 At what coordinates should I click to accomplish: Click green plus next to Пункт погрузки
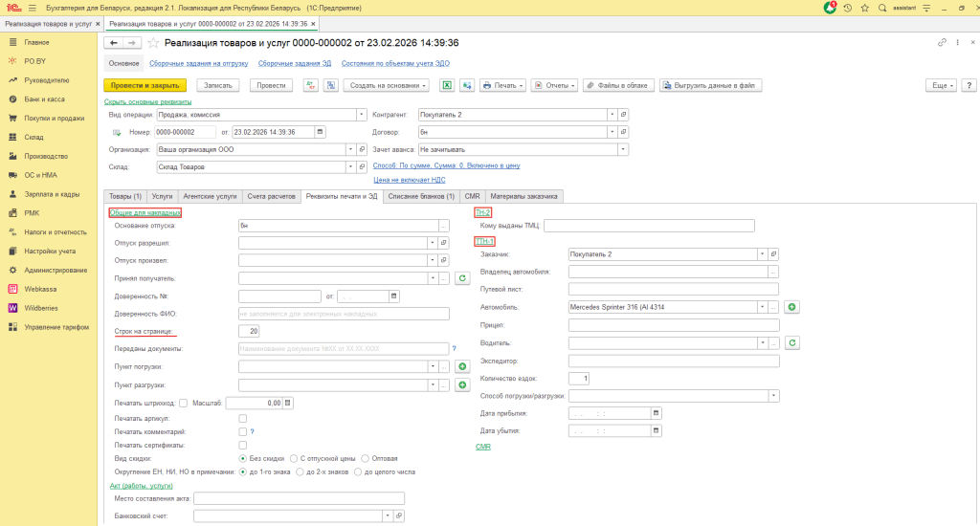click(461, 366)
